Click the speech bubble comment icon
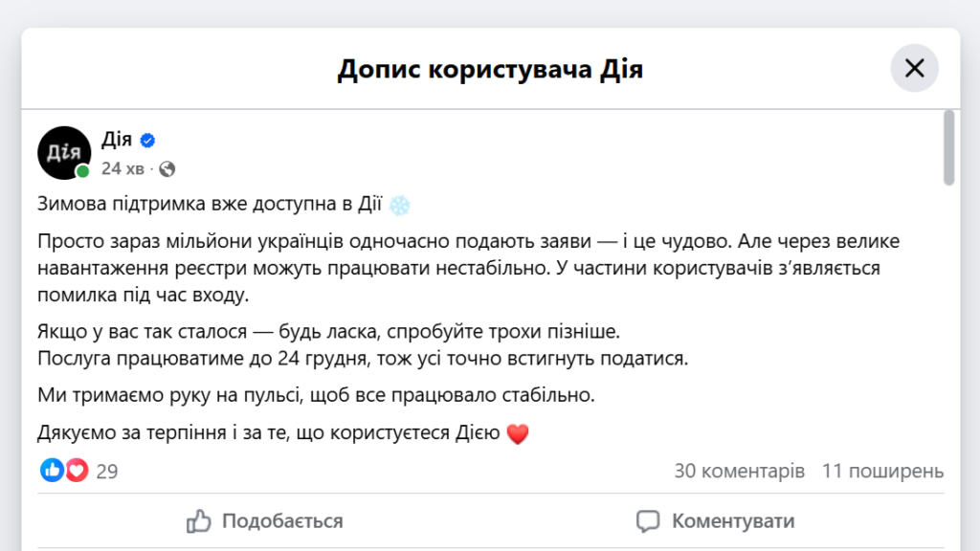The image size is (980, 551). [x=648, y=521]
